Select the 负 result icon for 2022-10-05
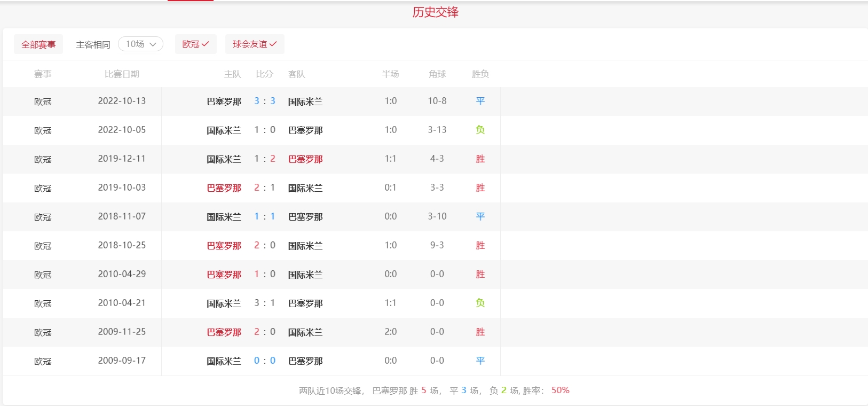This screenshot has height=406, width=868. (480, 130)
